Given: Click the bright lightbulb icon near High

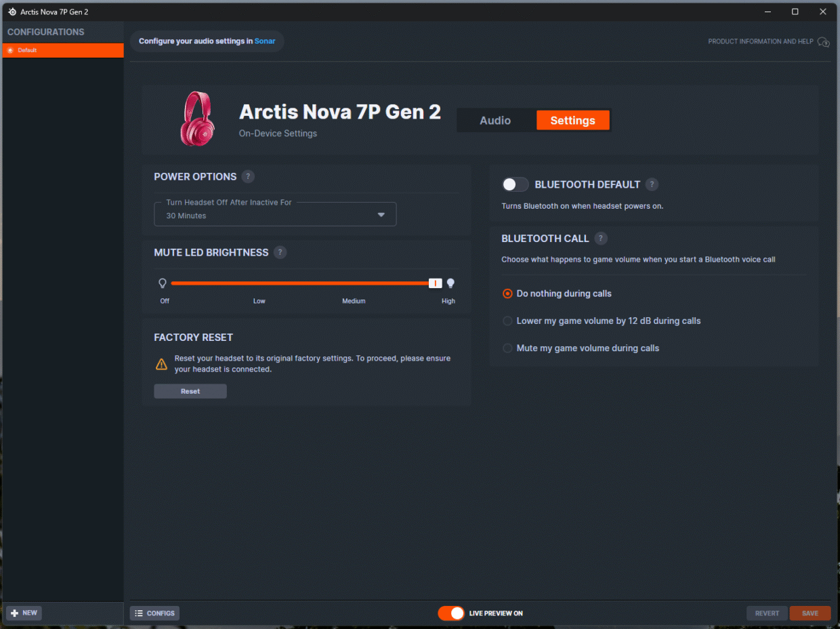Looking at the screenshot, I should [450, 283].
